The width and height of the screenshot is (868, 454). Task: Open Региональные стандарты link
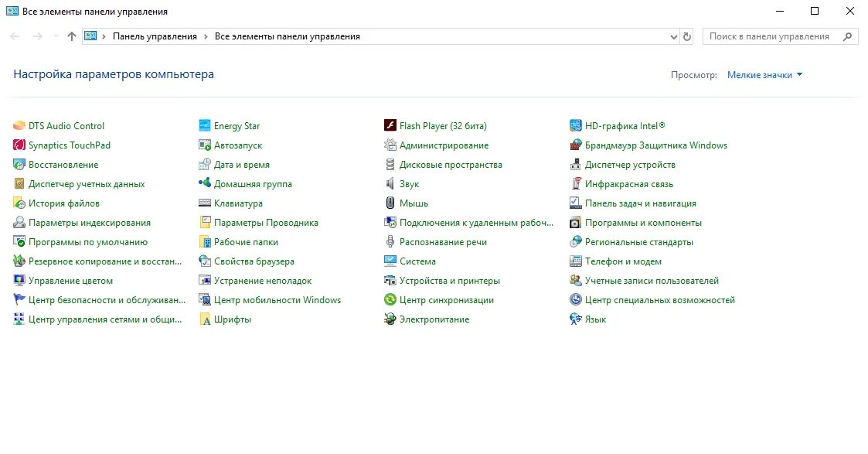click(x=638, y=242)
